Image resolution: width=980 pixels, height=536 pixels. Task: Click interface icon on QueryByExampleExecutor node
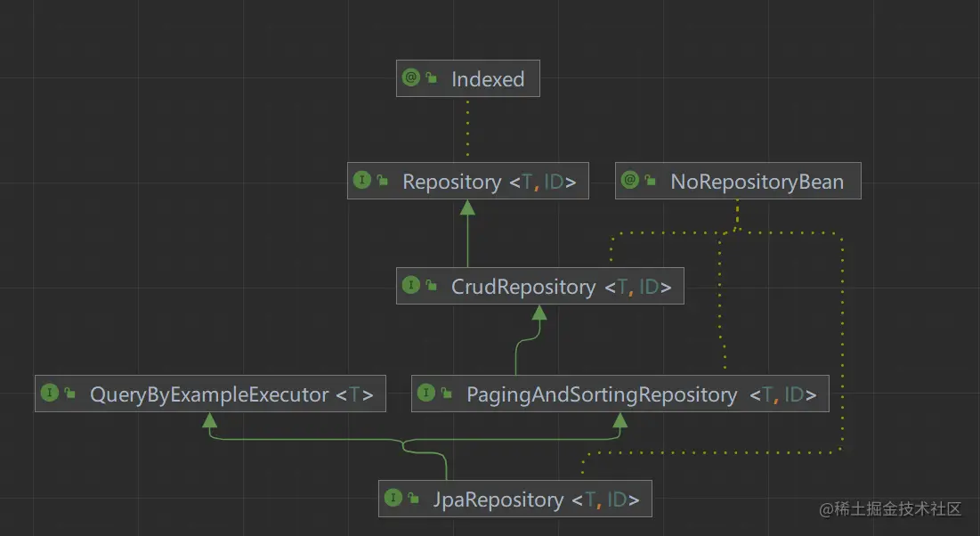click(49, 393)
